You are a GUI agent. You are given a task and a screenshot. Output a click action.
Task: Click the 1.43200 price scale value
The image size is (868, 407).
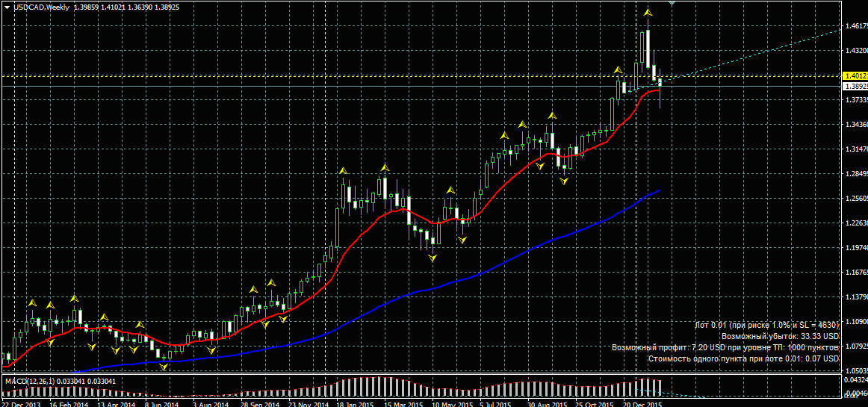click(x=856, y=50)
